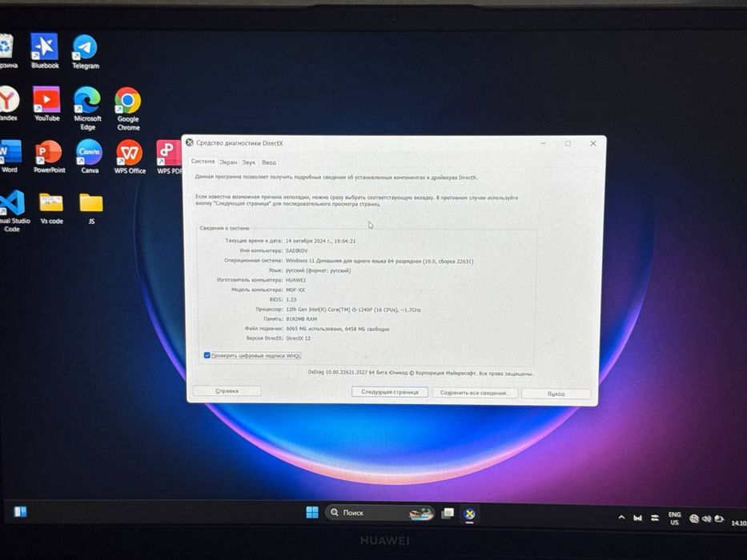This screenshot has width=747, height=560.
Task: Open the Bluebook desktop shortcut
Action: (45, 51)
